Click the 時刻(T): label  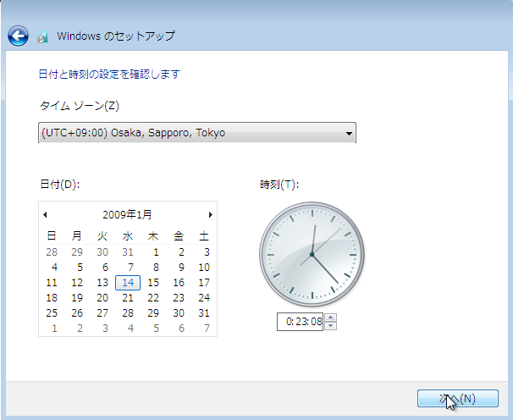279,185
